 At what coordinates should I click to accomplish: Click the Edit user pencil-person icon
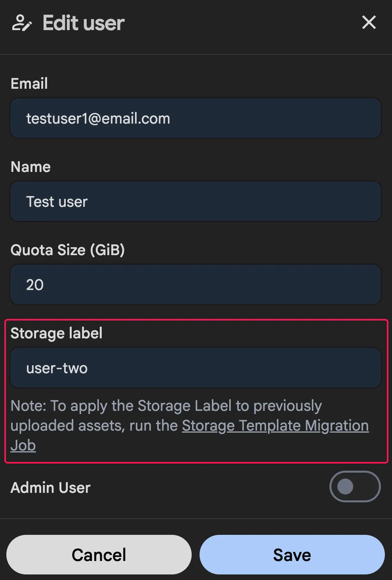point(21,23)
